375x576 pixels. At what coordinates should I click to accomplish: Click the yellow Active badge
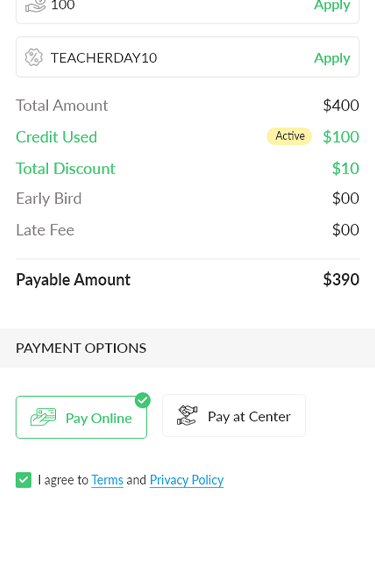pyautogui.click(x=289, y=136)
